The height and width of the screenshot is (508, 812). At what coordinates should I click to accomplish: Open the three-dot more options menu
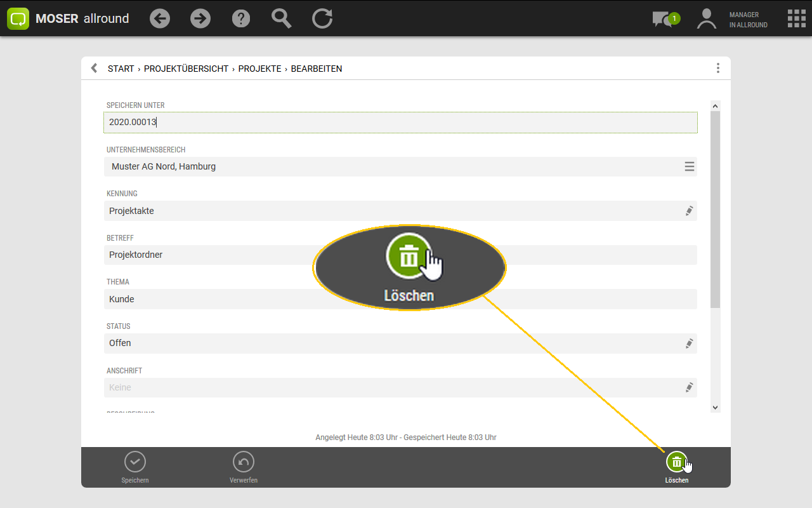point(717,68)
